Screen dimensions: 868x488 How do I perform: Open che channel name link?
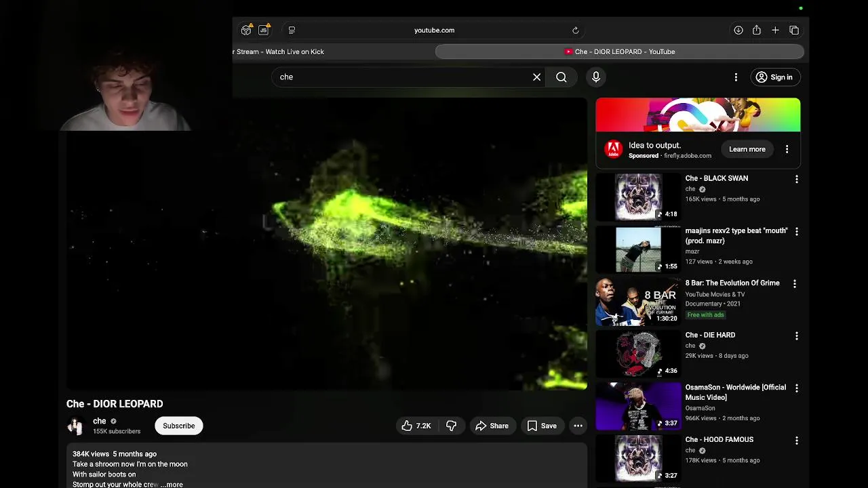click(100, 421)
